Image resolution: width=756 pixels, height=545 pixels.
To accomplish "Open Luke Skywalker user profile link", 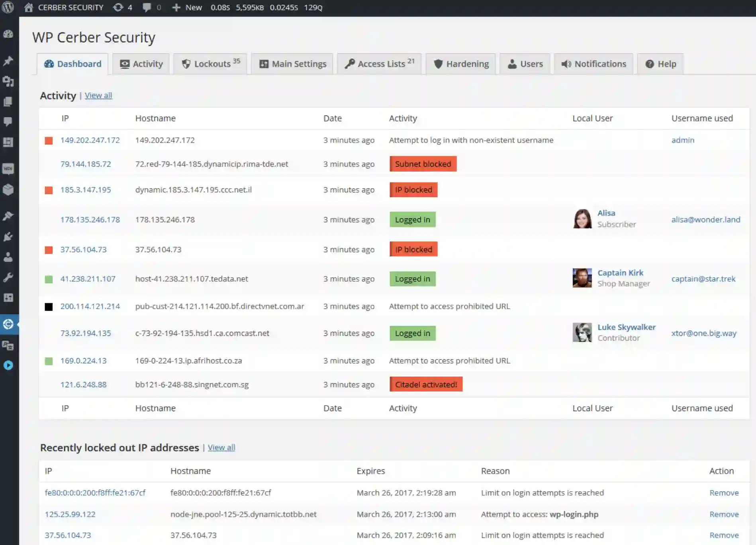I will coord(627,327).
